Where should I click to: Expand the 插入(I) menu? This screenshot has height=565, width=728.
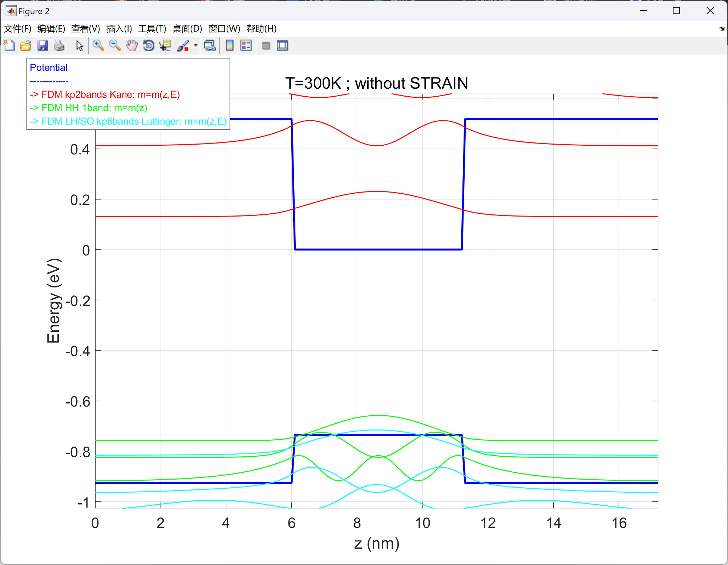pos(119,29)
